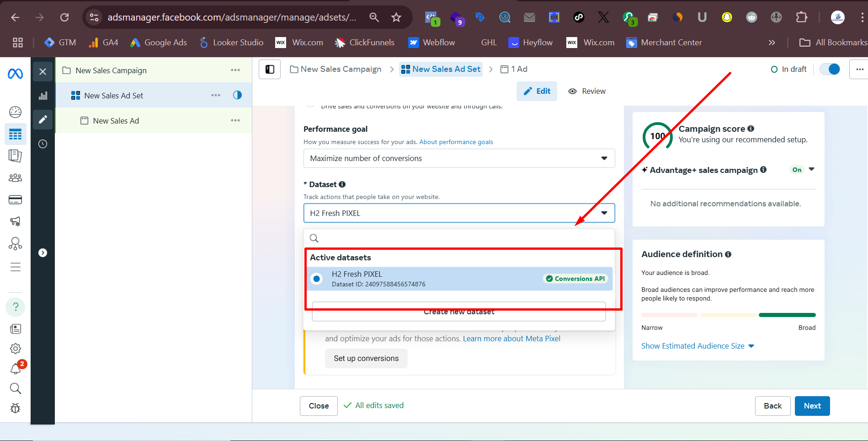
Task: Toggle the side panel layout button
Action: click(x=270, y=70)
